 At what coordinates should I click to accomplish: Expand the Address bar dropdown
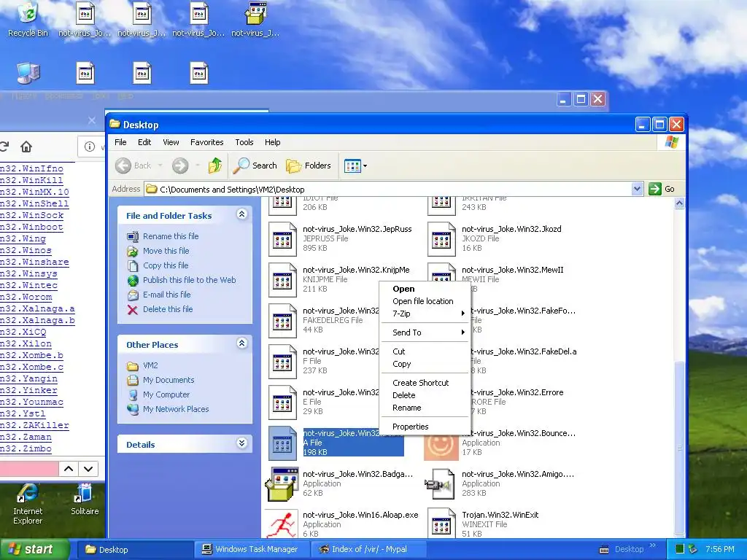(637, 189)
